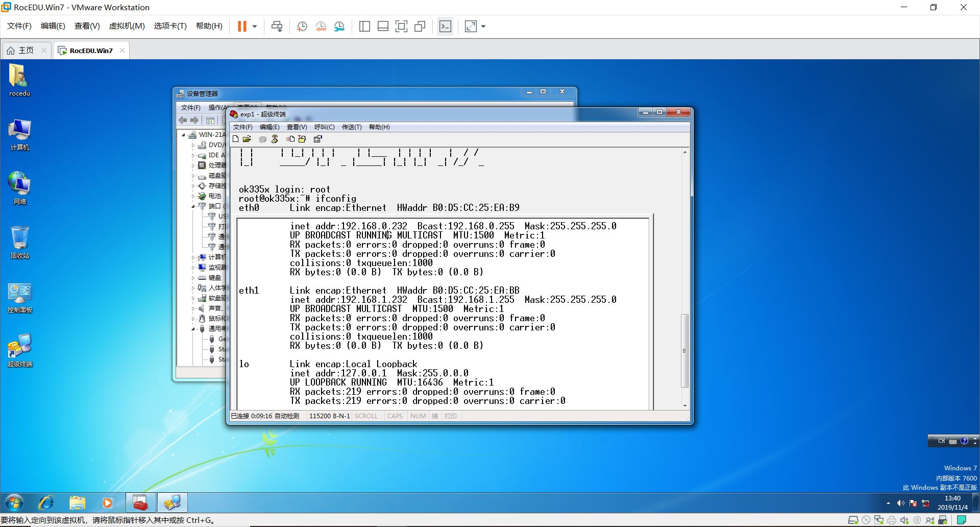
Task: Open the 回收站 recycle bin
Action: coord(19,243)
